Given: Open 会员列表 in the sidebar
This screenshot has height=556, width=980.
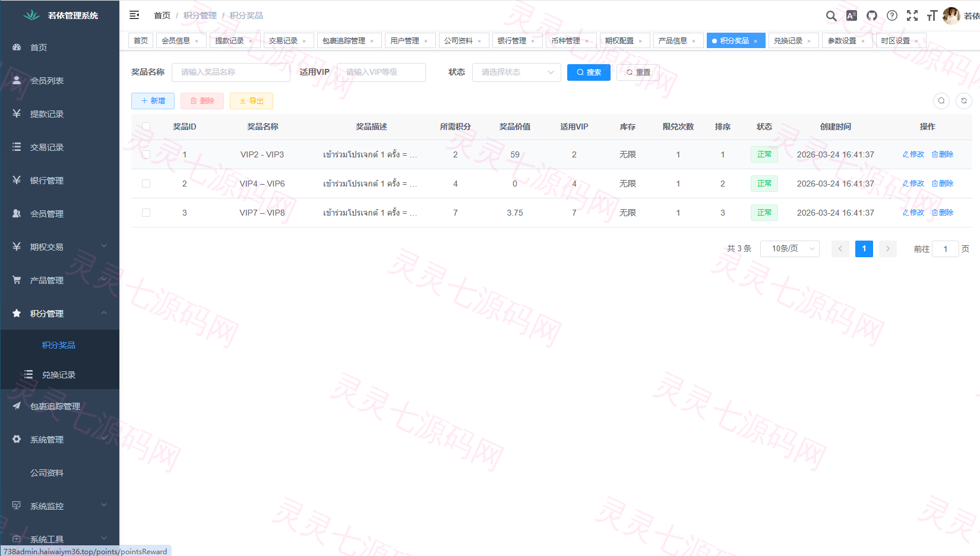Looking at the screenshot, I should coord(59,81).
